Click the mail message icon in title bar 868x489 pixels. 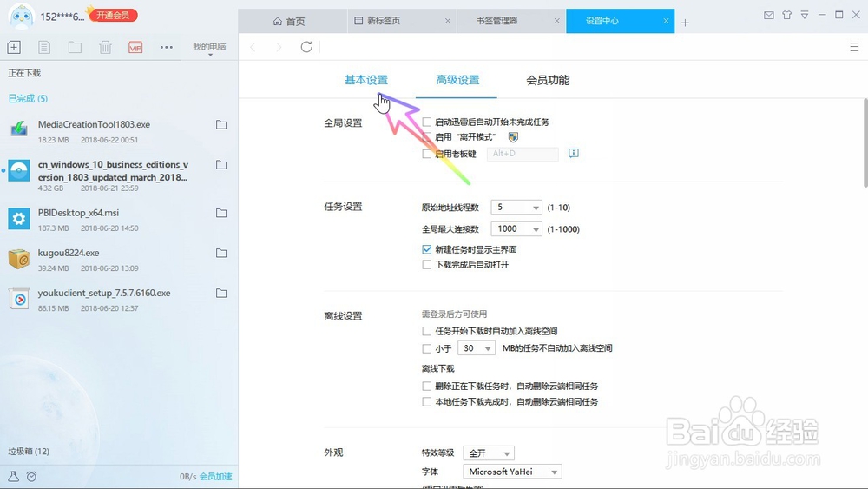click(x=769, y=15)
